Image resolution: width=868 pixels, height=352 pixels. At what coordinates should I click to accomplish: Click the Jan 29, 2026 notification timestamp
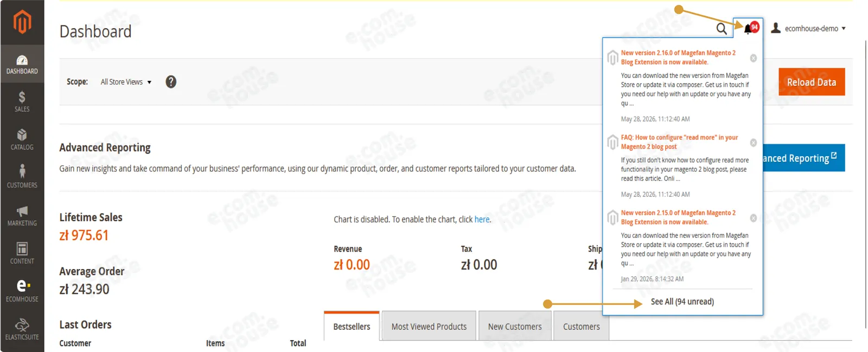pyautogui.click(x=652, y=279)
